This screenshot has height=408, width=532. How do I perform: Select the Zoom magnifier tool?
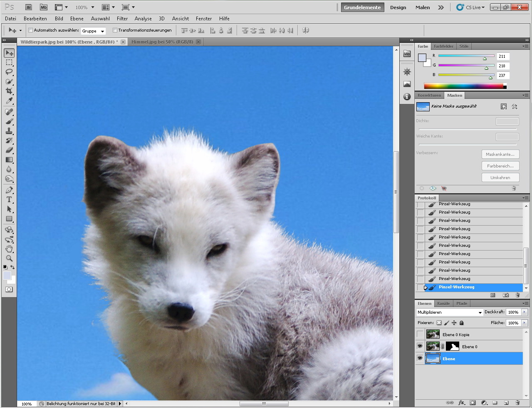[x=9, y=258]
